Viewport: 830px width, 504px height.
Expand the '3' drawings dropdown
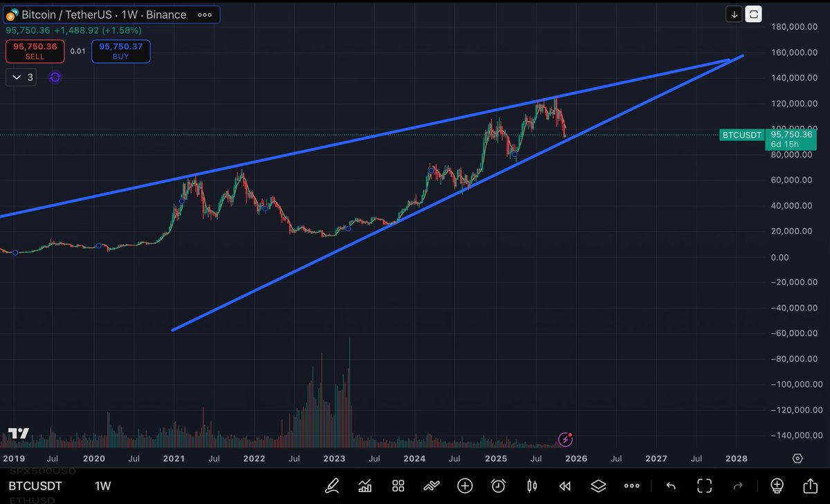click(x=20, y=77)
